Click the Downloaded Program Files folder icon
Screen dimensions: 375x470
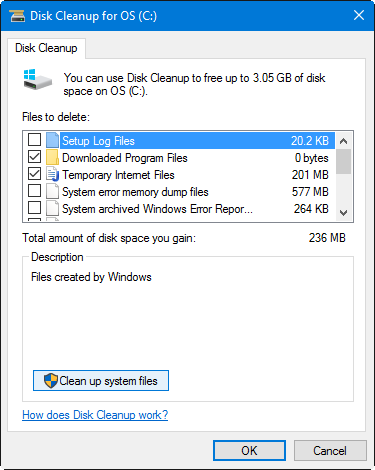click(x=52, y=157)
